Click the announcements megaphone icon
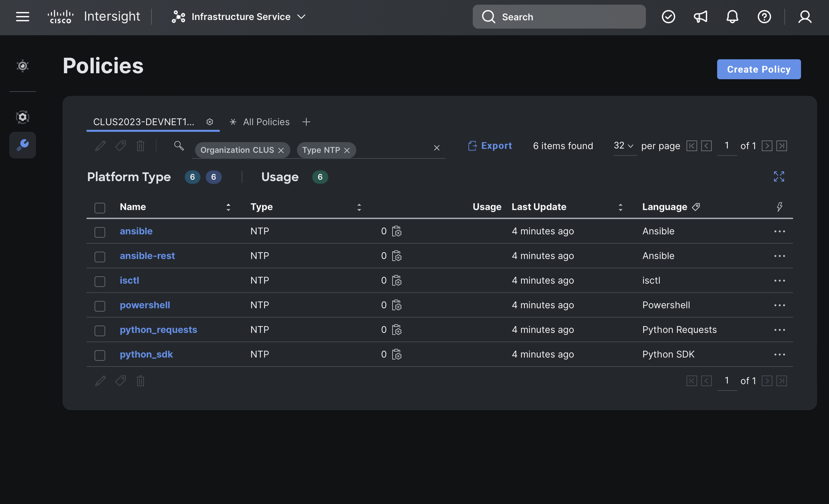 [x=700, y=17]
